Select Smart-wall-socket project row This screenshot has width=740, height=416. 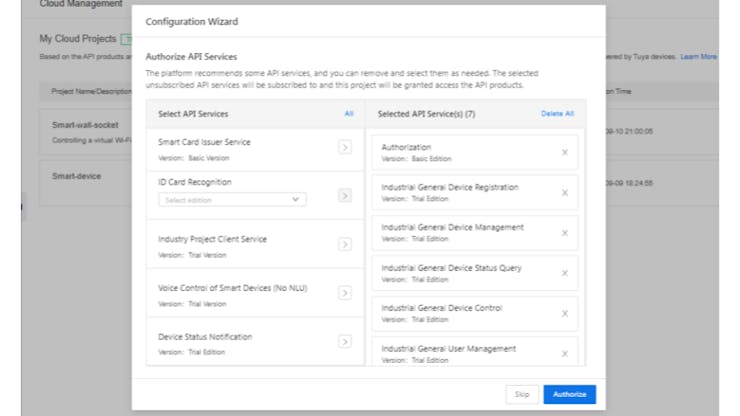tap(80, 126)
